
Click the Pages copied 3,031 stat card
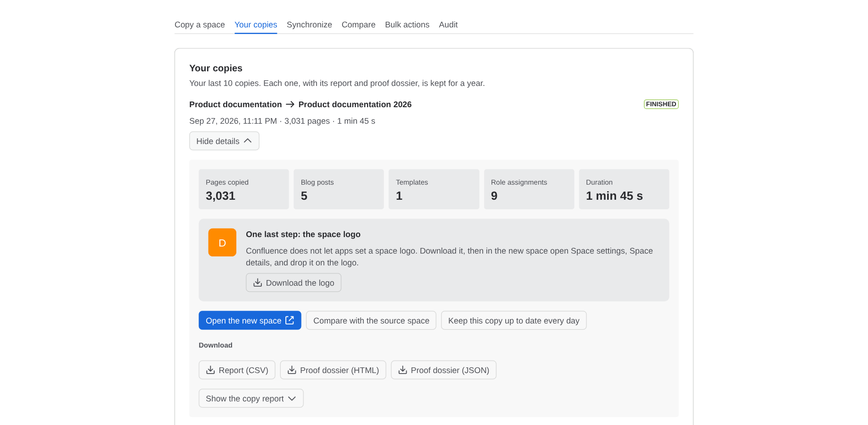pos(244,189)
